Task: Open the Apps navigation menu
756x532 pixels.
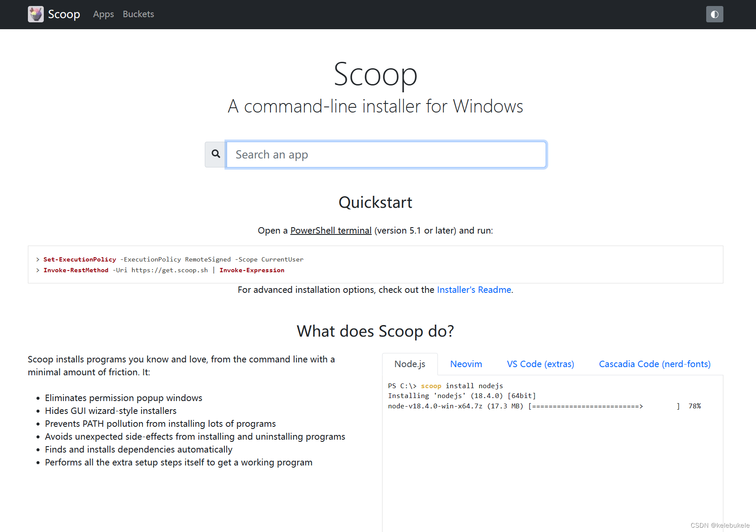Action: (x=103, y=14)
